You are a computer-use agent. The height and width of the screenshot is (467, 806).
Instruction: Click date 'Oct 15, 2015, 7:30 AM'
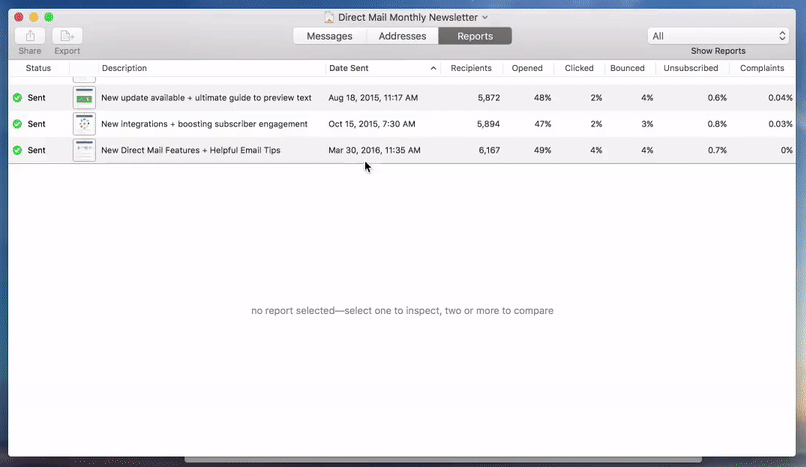(x=372, y=124)
